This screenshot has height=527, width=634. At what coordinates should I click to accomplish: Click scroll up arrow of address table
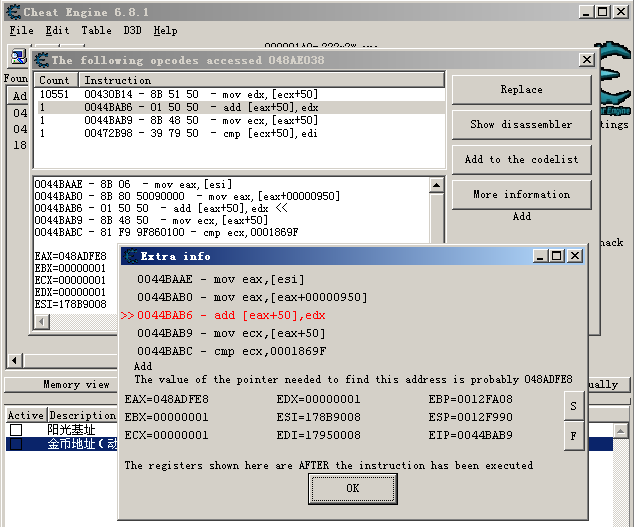621,431
